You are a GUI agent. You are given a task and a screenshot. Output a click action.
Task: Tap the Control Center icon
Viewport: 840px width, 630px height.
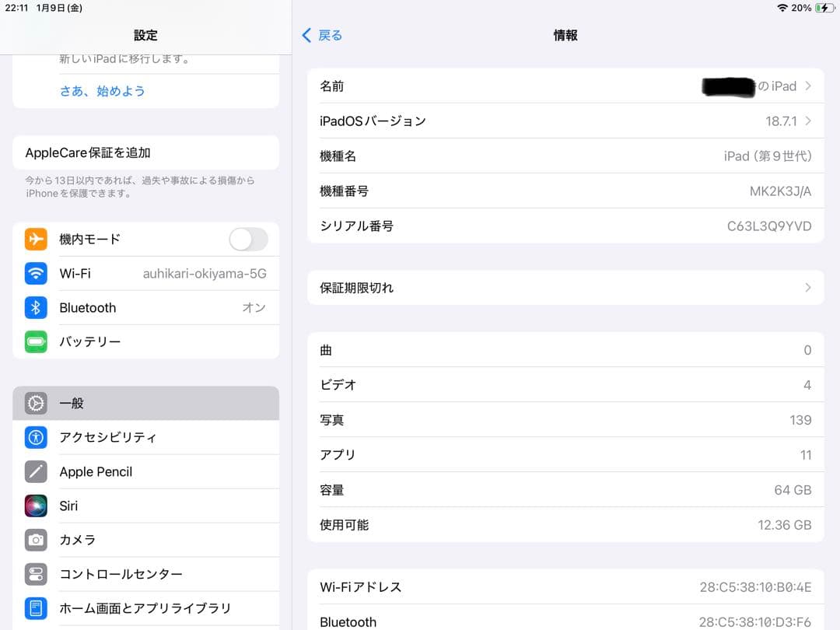36,574
